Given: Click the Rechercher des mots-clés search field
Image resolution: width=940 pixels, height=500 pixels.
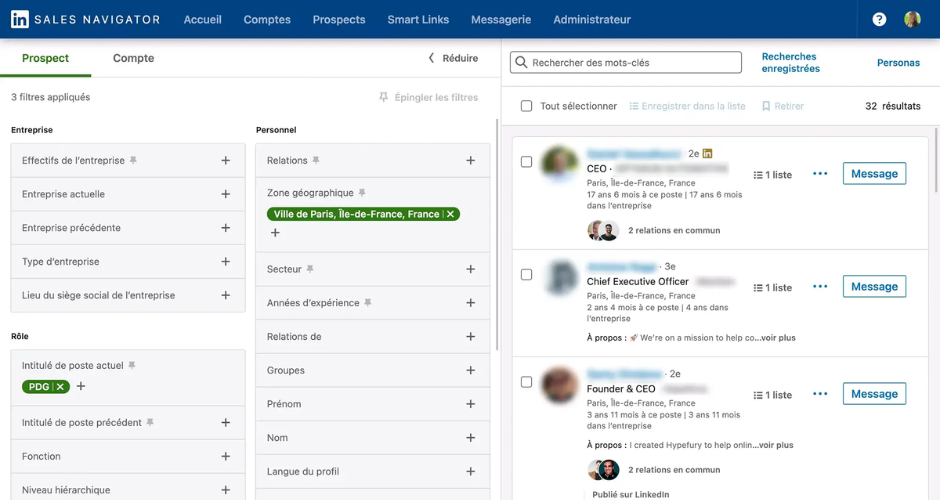Looking at the screenshot, I should [626, 63].
